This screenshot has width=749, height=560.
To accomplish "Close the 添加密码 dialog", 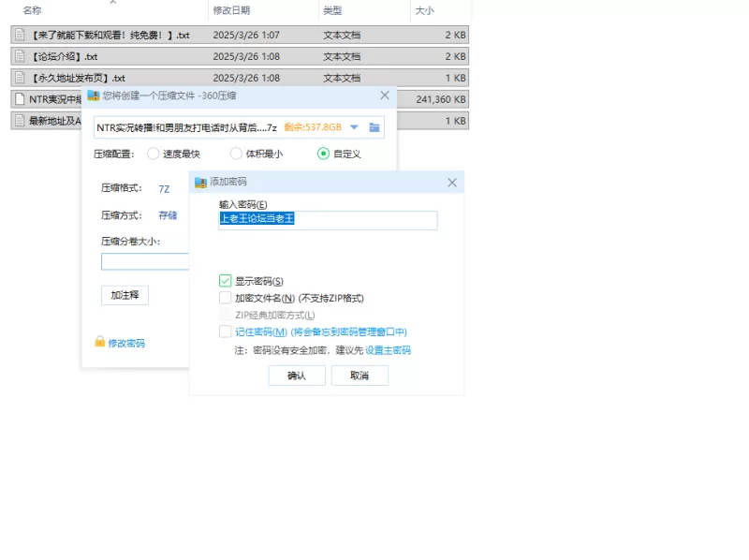I will (x=452, y=183).
